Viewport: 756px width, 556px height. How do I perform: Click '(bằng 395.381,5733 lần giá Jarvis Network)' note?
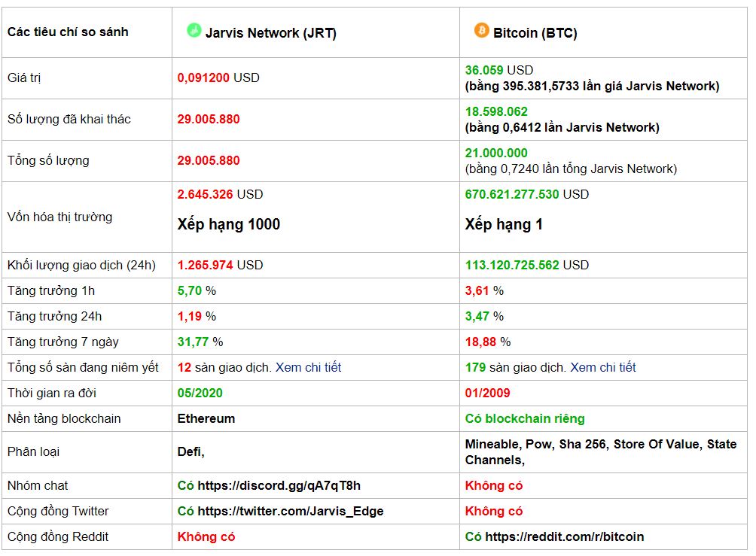pyautogui.click(x=592, y=87)
